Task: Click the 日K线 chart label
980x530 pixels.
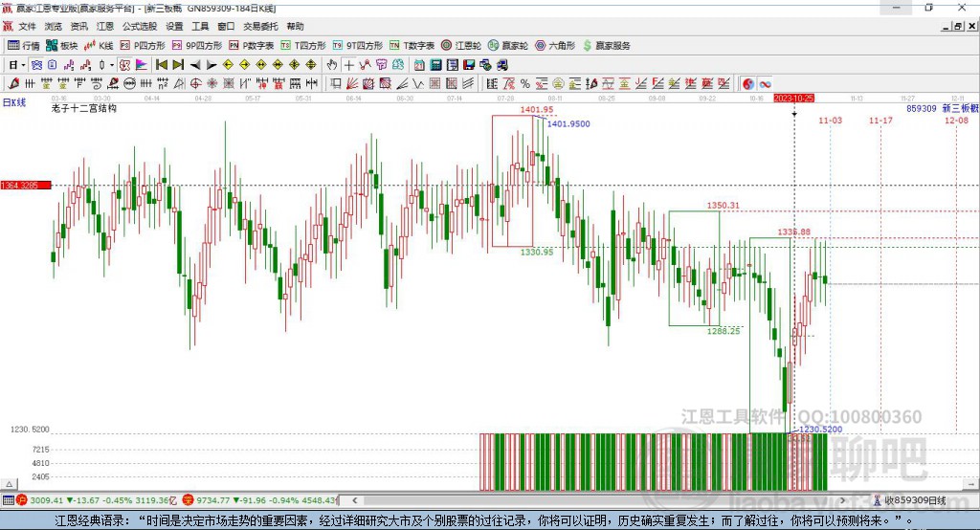Action: 14,102
